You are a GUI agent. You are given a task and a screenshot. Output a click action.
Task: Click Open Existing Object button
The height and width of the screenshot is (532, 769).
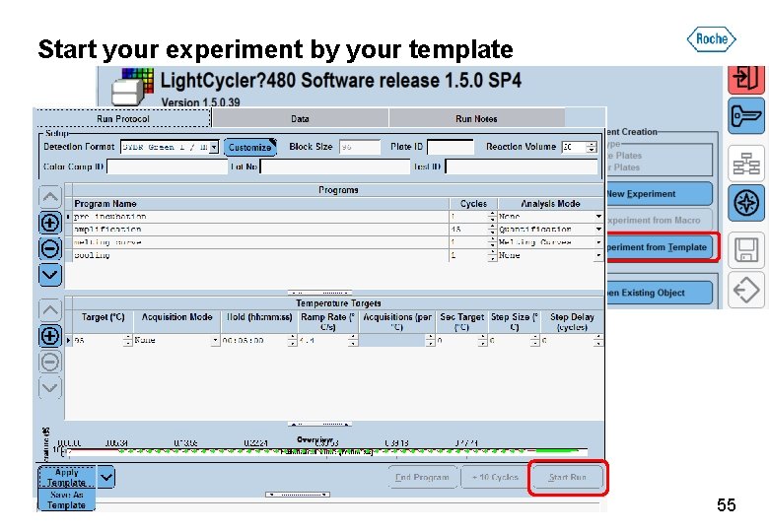(660, 293)
